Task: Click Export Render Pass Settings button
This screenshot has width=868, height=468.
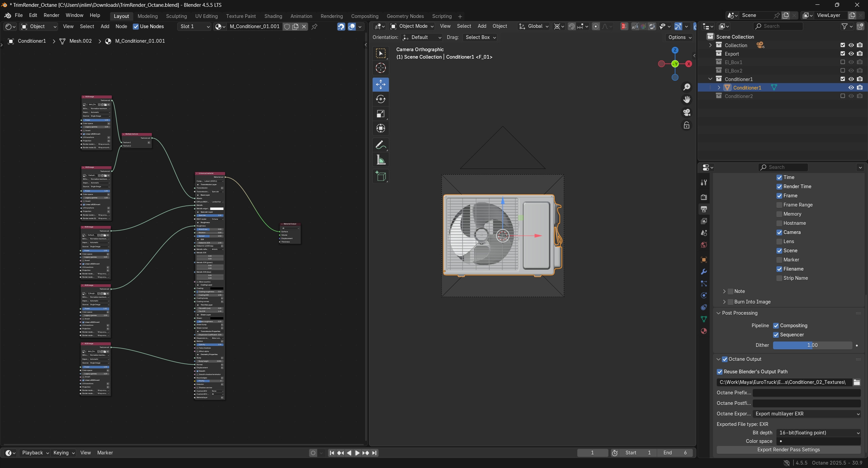Action: [788, 450]
